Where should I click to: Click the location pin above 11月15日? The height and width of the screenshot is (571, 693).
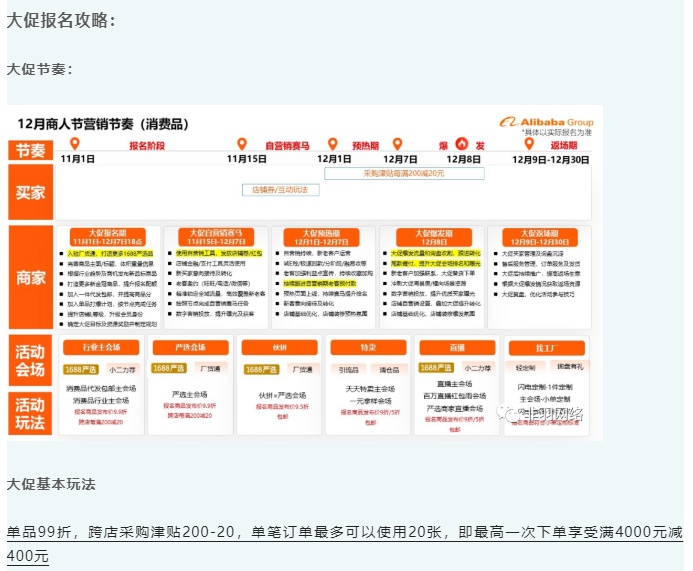point(240,144)
